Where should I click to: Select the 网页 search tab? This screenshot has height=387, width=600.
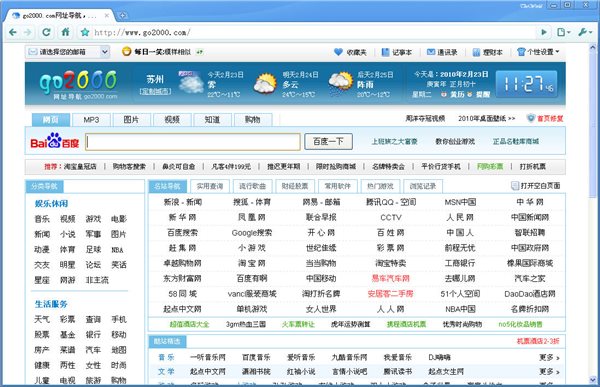click(51, 120)
